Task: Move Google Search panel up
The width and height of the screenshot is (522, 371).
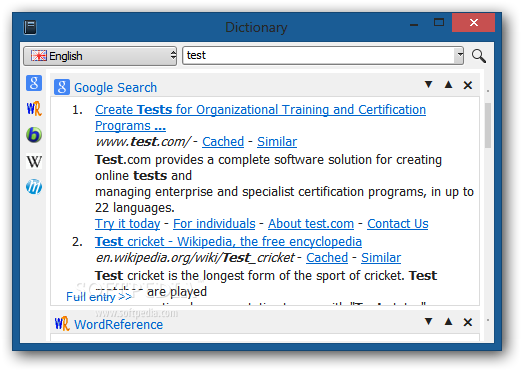Action: (x=449, y=85)
